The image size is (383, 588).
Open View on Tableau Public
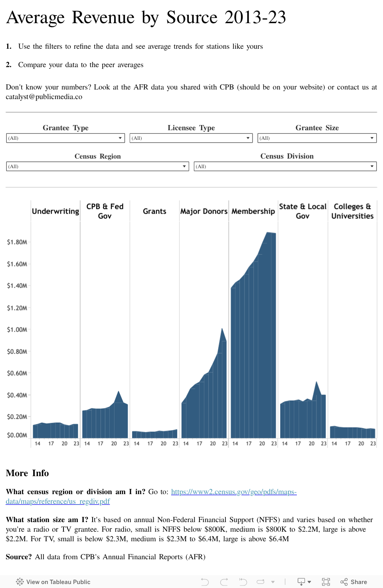53,582
